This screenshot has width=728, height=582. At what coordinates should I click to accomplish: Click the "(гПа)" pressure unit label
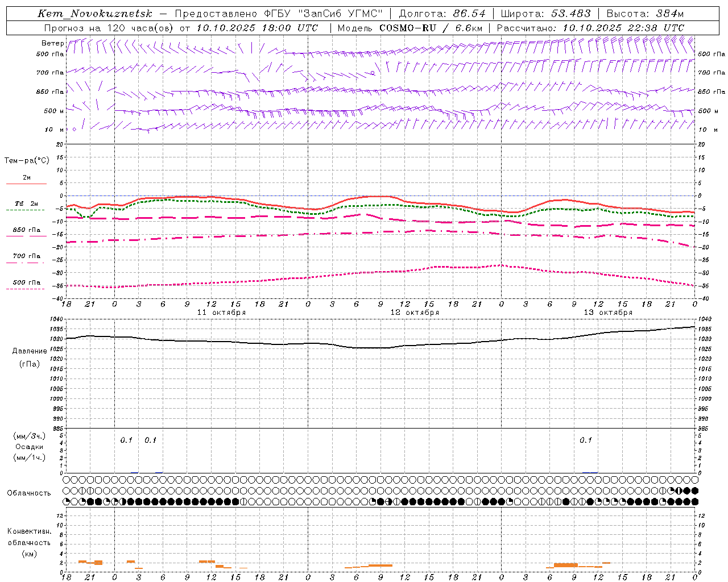[x=28, y=364]
